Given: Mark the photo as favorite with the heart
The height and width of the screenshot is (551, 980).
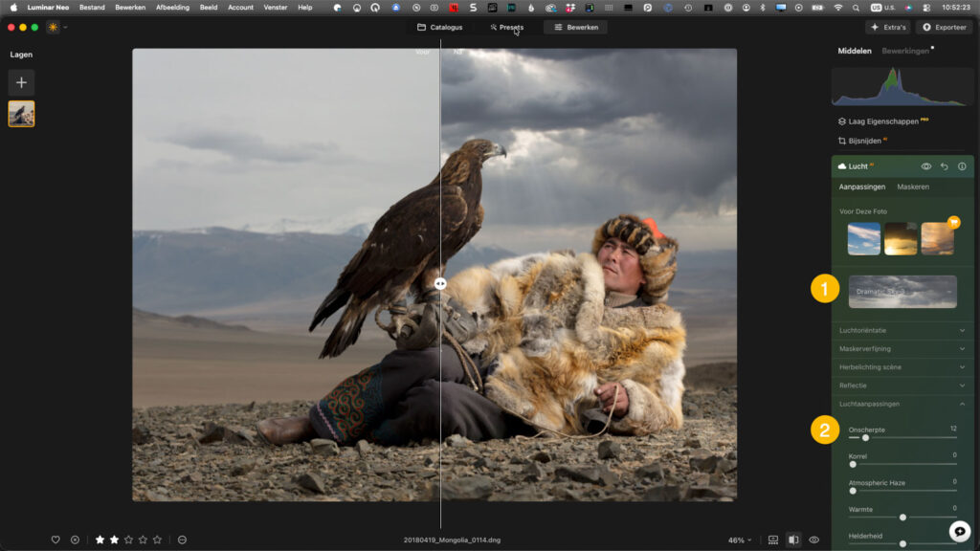Looking at the screenshot, I should click(x=56, y=540).
